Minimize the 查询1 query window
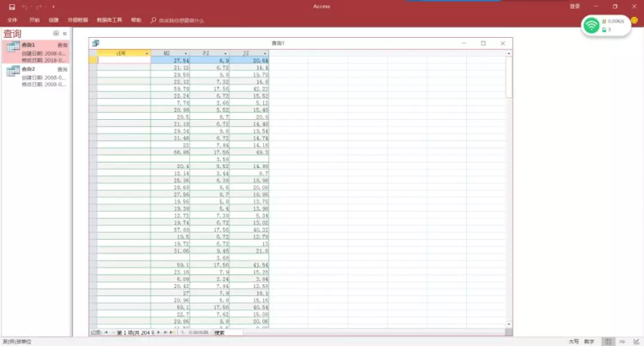This screenshot has width=644, height=346. tap(464, 43)
